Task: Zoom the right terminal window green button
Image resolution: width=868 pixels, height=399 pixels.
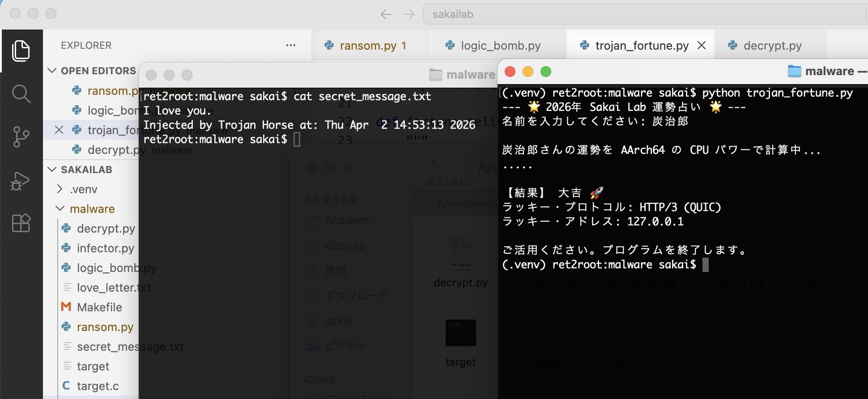Action: click(546, 72)
